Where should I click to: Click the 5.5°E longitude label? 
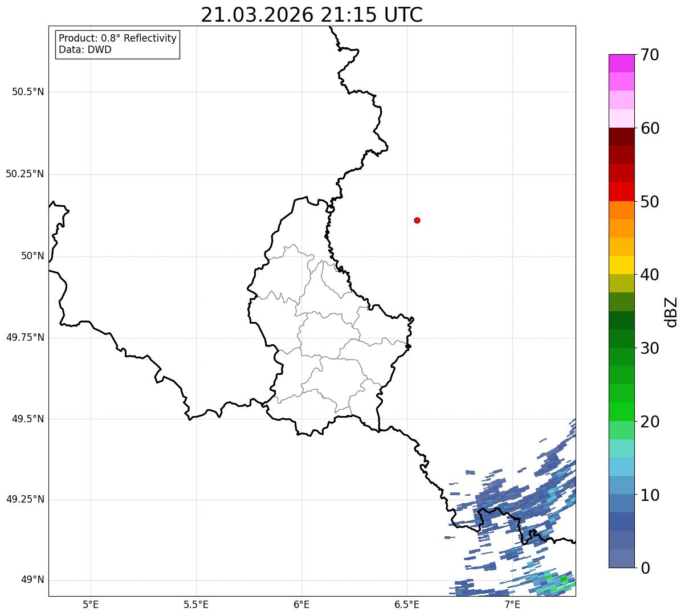pyautogui.click(x=196, y=604)
